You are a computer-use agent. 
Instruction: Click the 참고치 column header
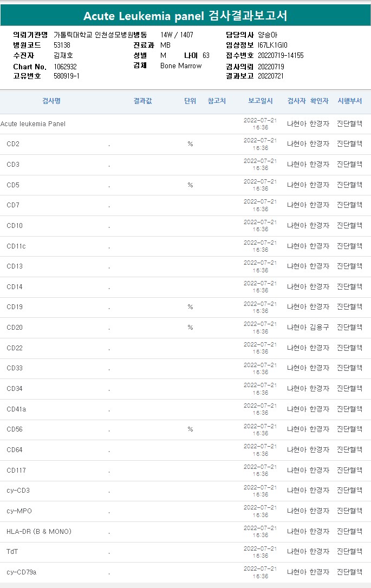217,101
